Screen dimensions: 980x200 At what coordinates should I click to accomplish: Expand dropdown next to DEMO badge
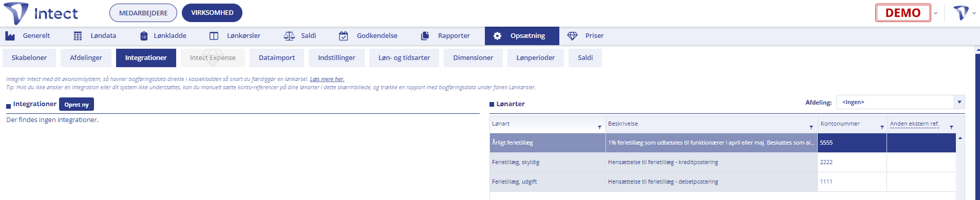[935, 13]
